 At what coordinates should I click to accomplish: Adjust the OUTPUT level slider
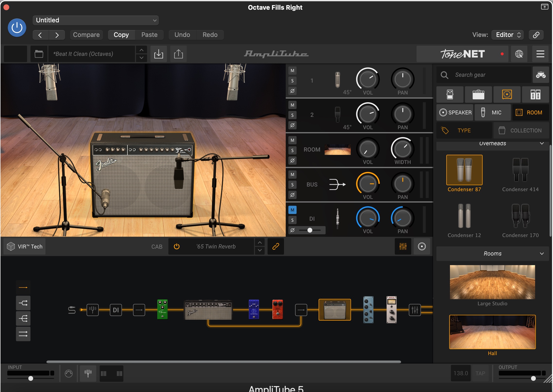pyautogui.click(x=533, y=378)
